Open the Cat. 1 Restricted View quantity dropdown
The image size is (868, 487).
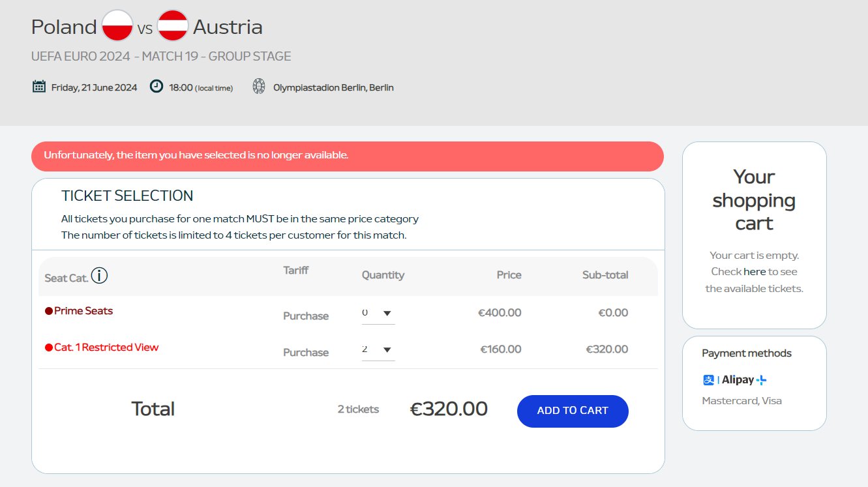pos(378,350)
